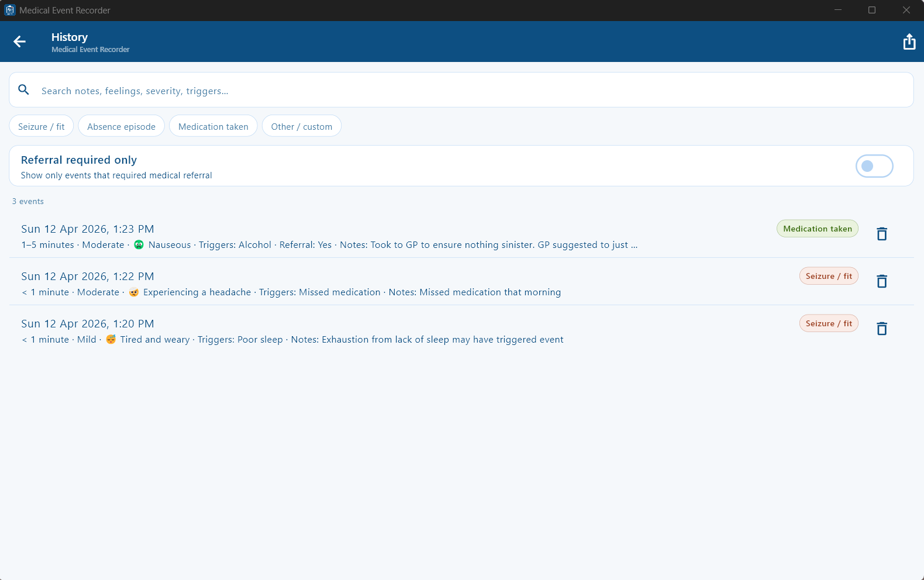Click the back arrow in the header
The width and height of the screenshot is (924, 580).
point(20,42)
